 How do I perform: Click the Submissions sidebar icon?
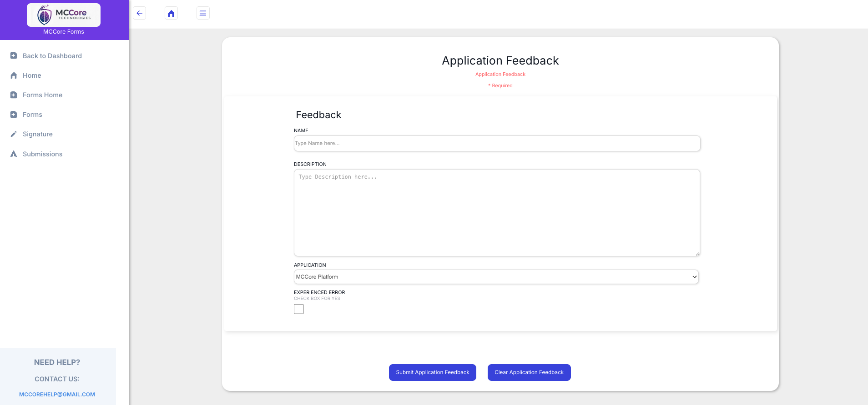[x=14, y=154]
